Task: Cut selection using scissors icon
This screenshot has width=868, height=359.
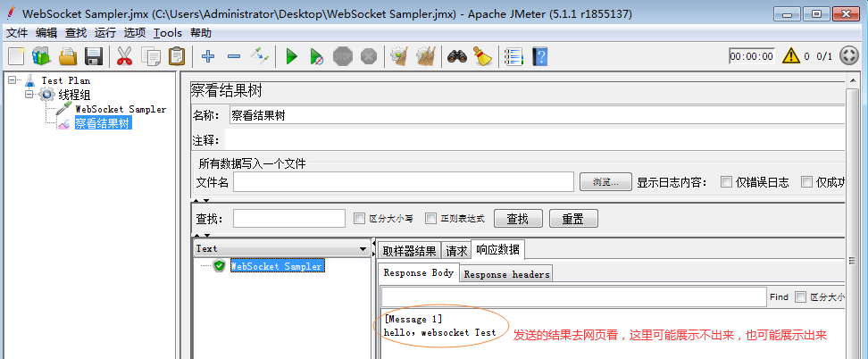Action: coord(124,56)
